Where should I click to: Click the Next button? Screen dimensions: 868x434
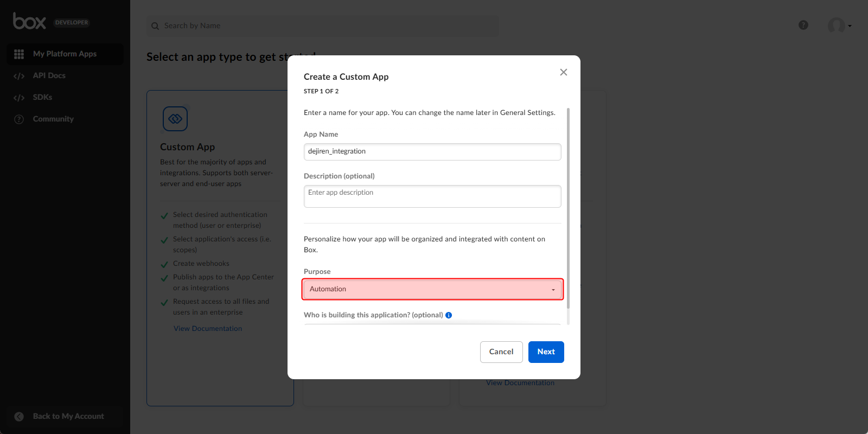(x=546, y=352)
